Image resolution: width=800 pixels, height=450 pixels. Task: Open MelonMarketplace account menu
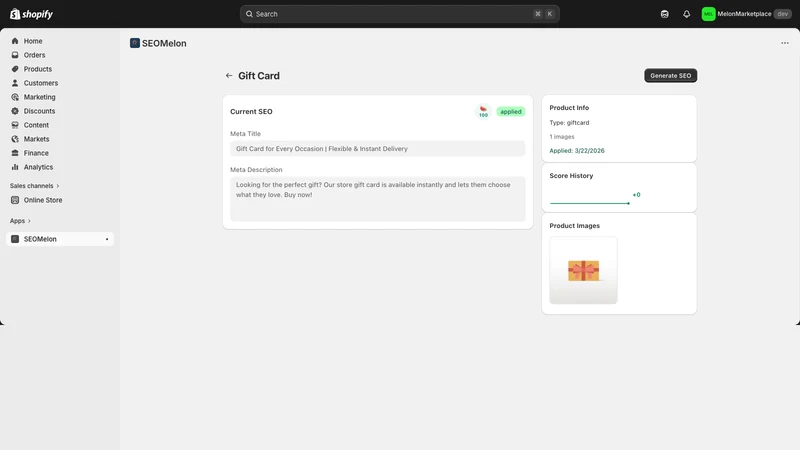(x=746, y=14)
